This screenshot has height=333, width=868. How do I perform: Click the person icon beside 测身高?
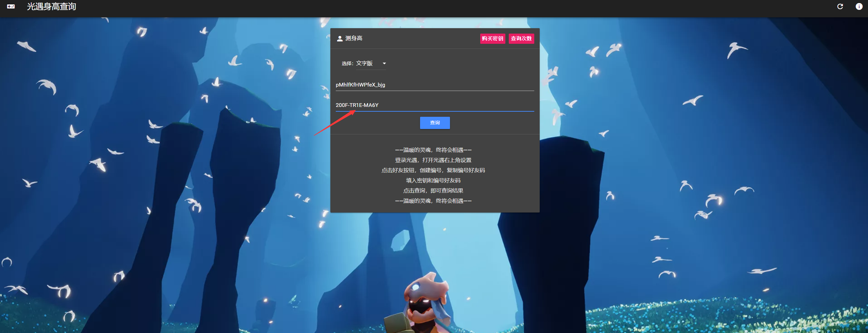coord(340,39)
